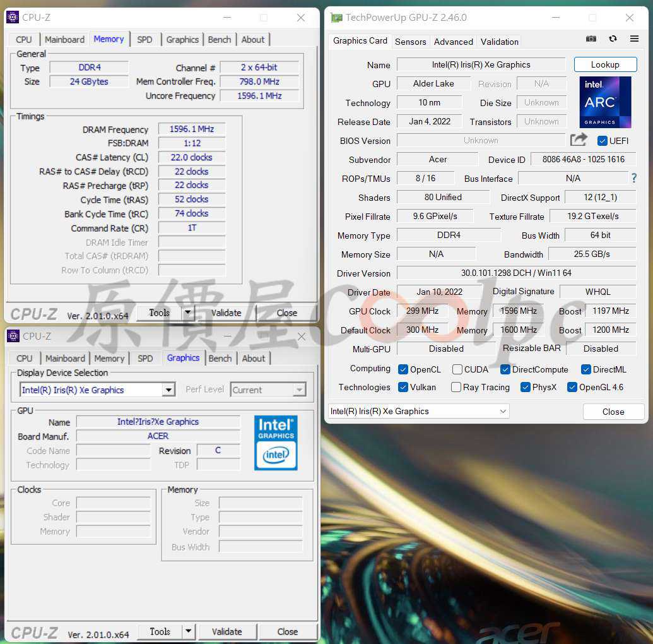Viewport: 653px width, 644px height.
Task: Click Tools button in CPU-Z Memory window
Action: tap(160, 313)
